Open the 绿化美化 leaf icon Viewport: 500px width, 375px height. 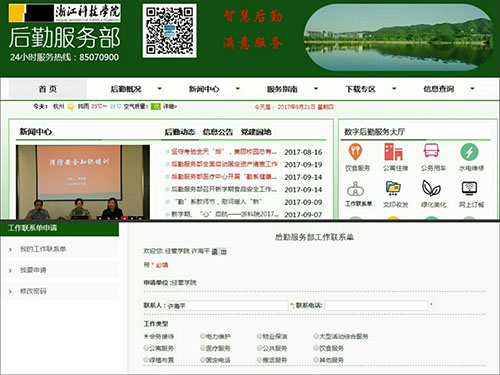click(431, 188)
